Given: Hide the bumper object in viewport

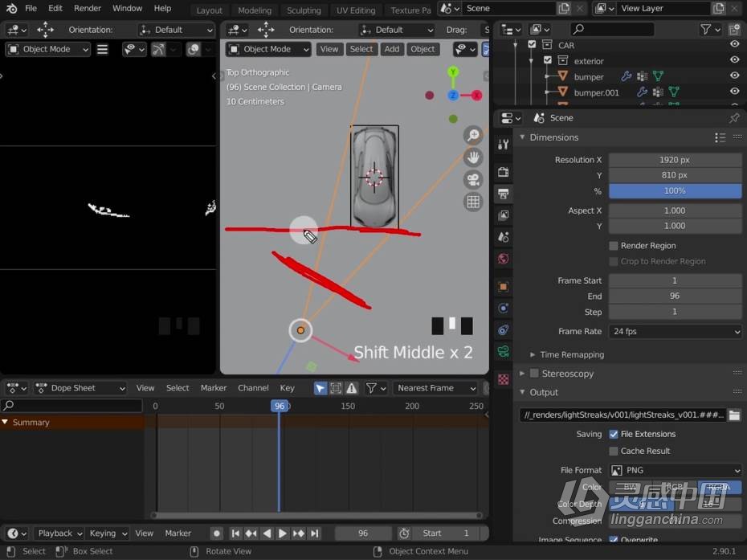Looking at the screenshot, I should [x=735, y=76].
